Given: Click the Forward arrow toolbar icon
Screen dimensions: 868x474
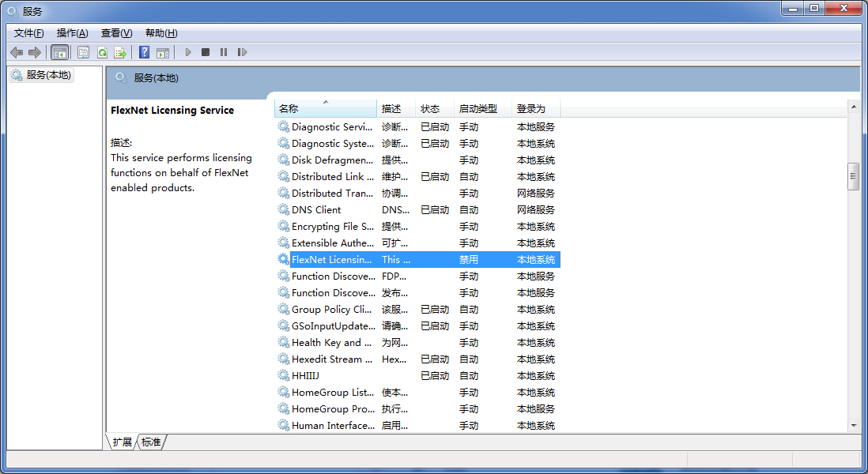Looking at the screenshot, I should pyautogui.click(x=35, y=53).
